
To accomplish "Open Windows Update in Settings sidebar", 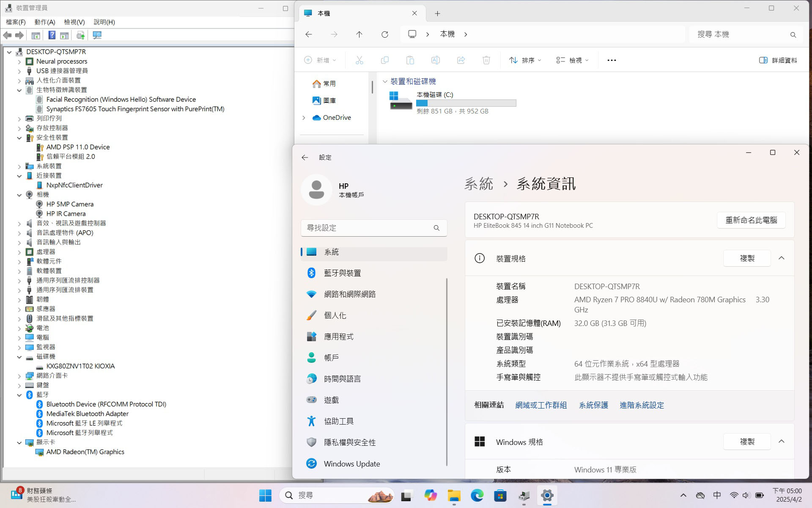I will click(351, 464).
